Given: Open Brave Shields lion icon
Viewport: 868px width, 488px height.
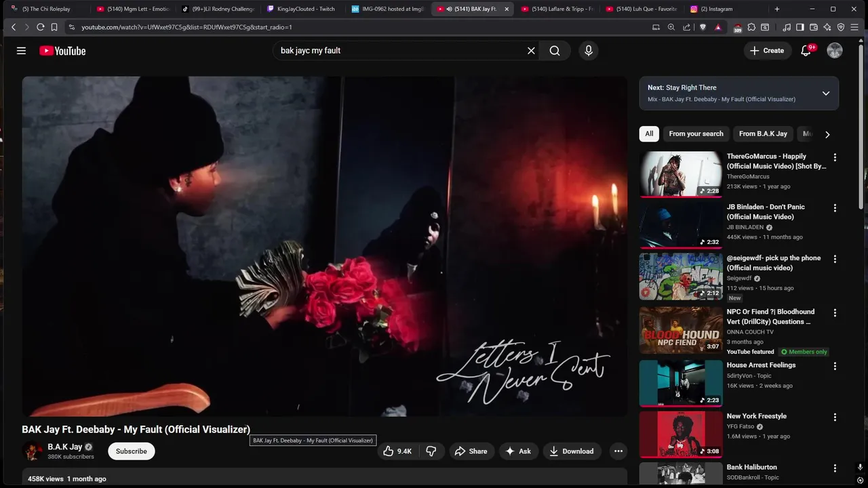Looking at the screenshot, I should (x=703, y=27).
